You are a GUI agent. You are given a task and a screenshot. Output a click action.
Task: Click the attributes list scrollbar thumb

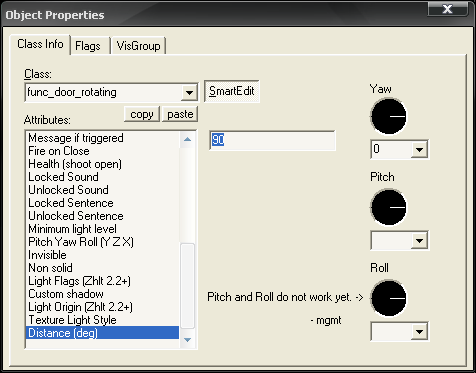point(187,286)
